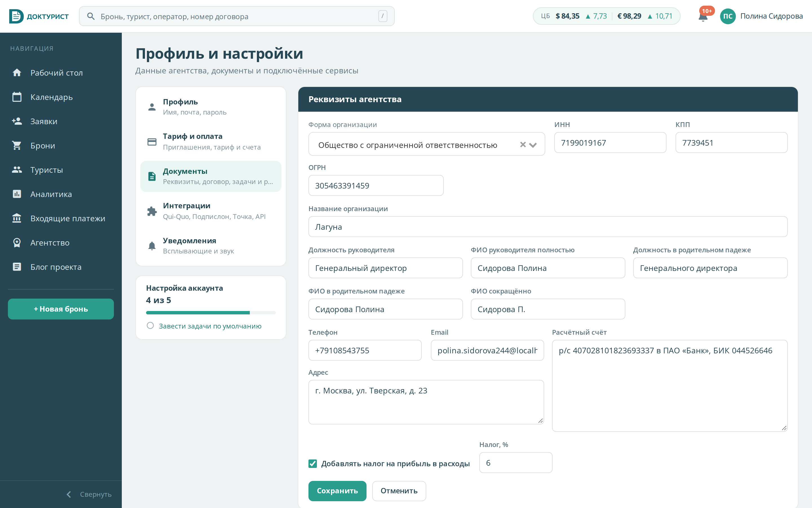Open the Документы settings tab
Image resolution: width=812 pixels, height=508 pixels.
pyautogui.click(x=211, y=176)
